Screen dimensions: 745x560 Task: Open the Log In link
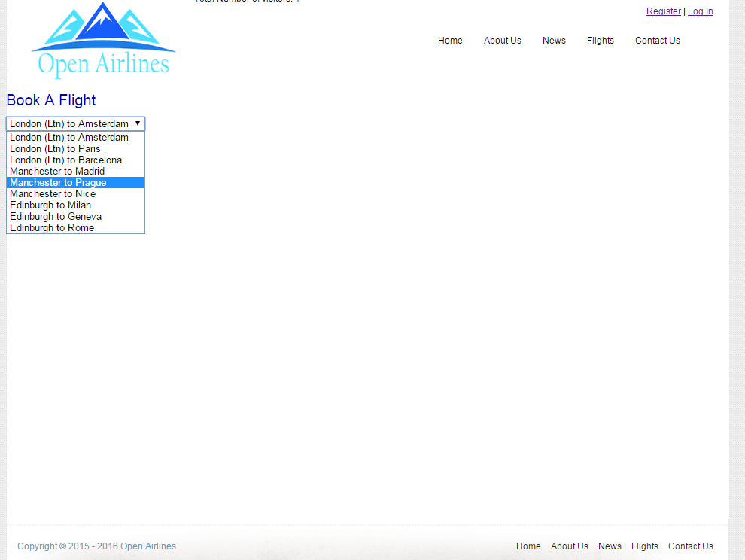(x=701, y=11)
